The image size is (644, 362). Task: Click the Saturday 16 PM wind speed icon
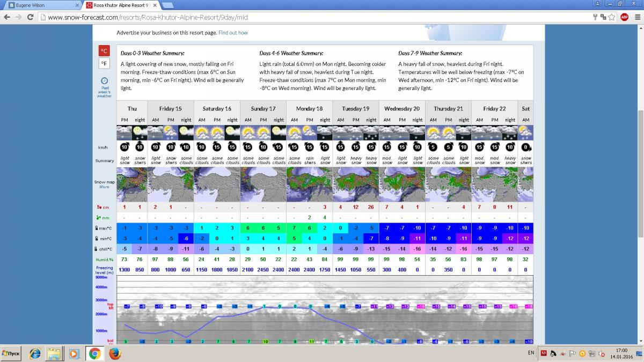tap(217, 147)
